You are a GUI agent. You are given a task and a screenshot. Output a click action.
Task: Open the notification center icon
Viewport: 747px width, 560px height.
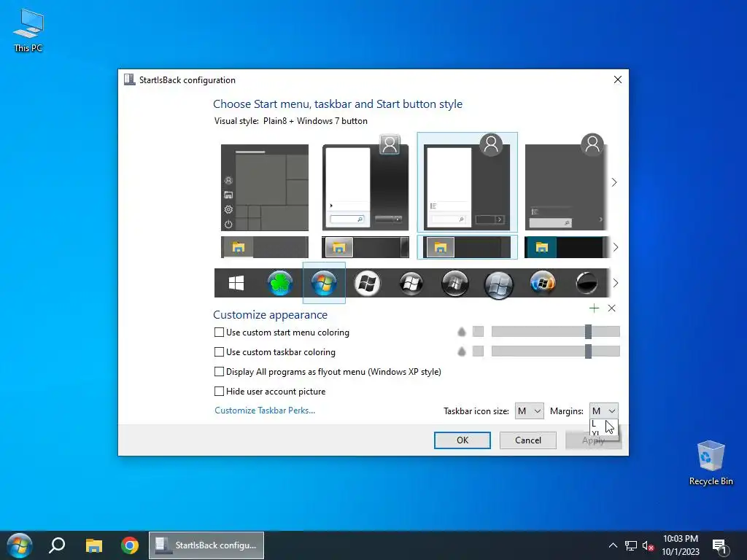click(719, 545)
